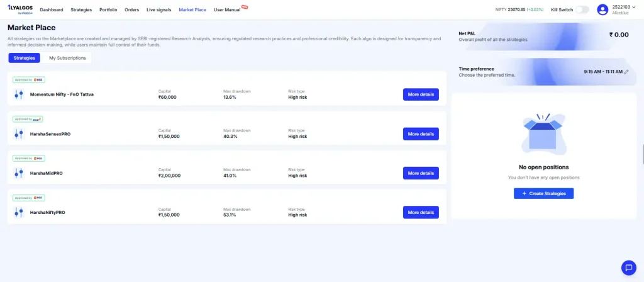
Task: Click the empty box illustration
Action: (543, 134)
